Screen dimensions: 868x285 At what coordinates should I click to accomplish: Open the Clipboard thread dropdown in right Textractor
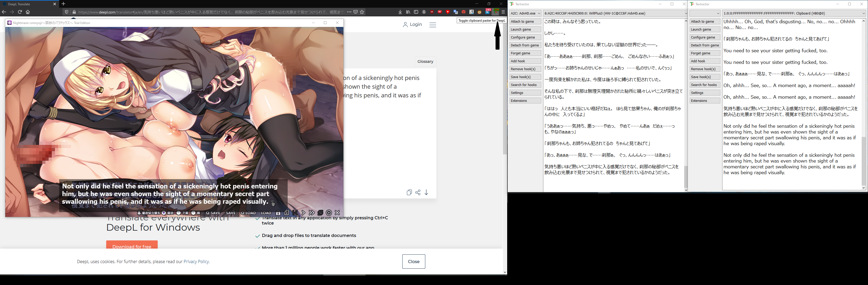click(x=794, y=13)
